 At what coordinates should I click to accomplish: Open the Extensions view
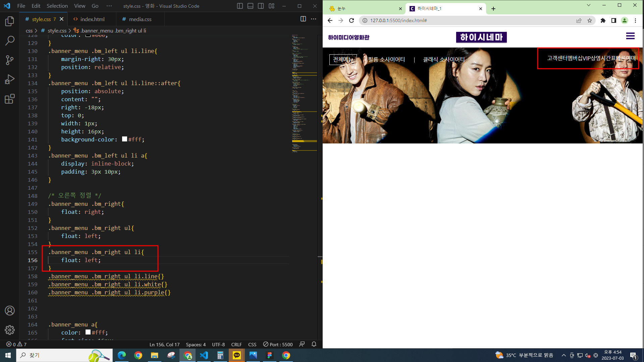click(x=10, y=99)
